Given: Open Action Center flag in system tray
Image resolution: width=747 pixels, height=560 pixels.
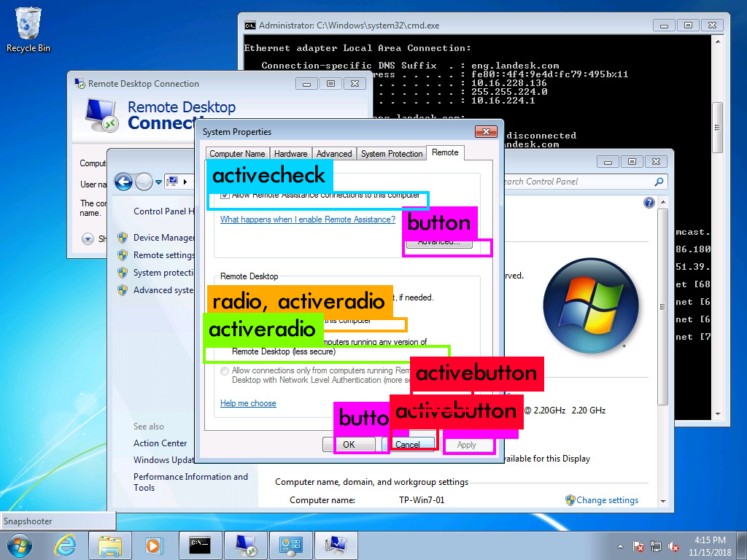Looking at the screenshot, I should (638, 547).
